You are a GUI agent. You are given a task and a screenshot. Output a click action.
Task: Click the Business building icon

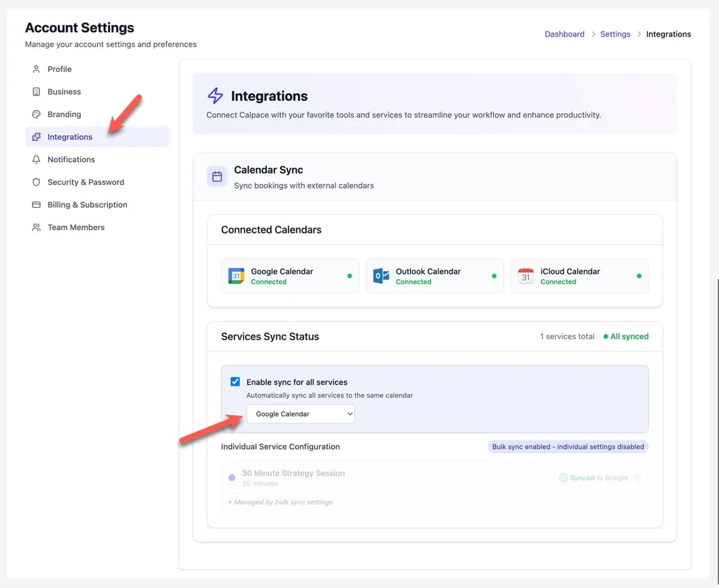click(x=36, y=92)
